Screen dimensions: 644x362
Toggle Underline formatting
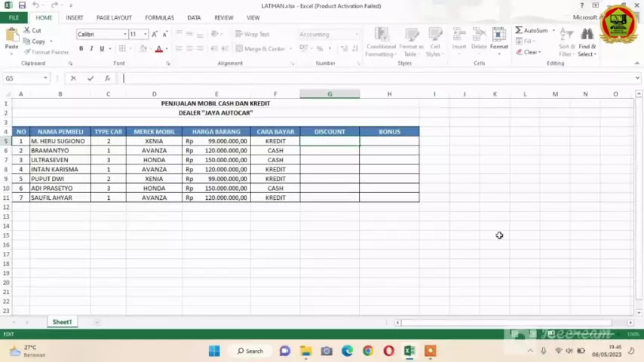[102, 49]
